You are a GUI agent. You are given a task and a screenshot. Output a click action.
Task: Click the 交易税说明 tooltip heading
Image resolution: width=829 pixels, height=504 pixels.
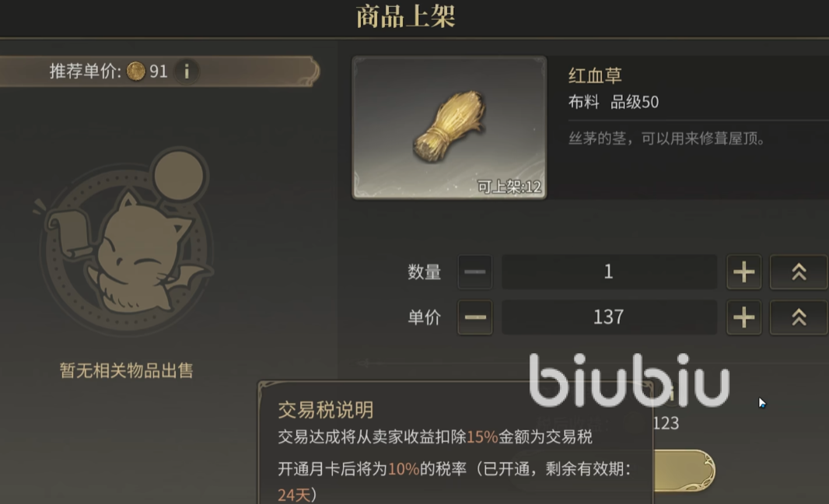coord(326,410)
